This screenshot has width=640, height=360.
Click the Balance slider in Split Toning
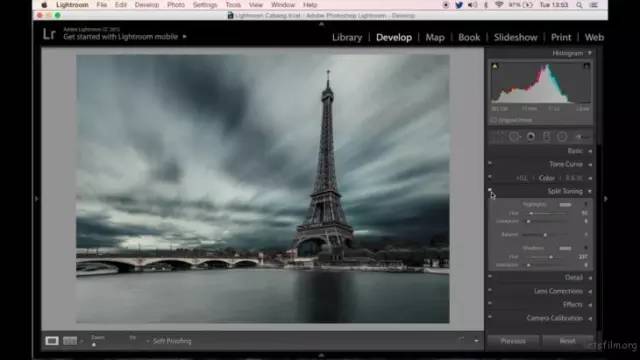545,235
